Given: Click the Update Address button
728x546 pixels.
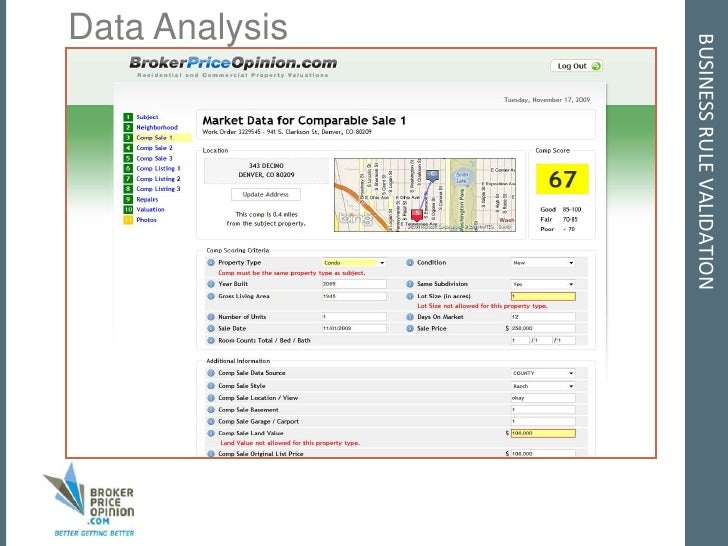Looking at the screenshot, I should 266,195.
